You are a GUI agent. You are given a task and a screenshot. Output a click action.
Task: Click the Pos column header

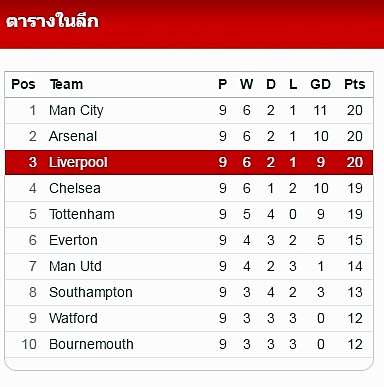click(x=23, y=84)
